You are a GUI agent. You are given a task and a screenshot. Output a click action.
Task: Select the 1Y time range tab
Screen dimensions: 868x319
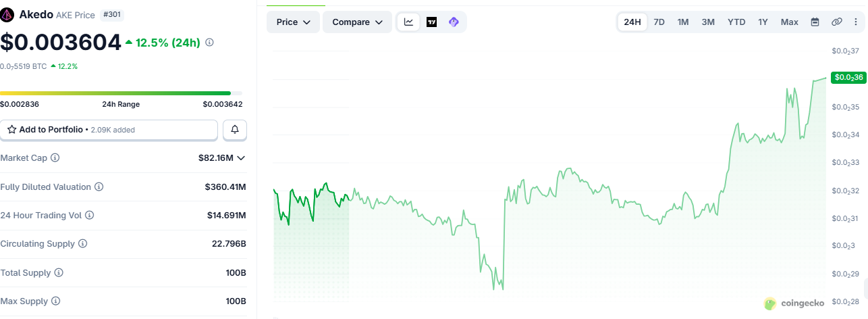click(x=763, y=22)
